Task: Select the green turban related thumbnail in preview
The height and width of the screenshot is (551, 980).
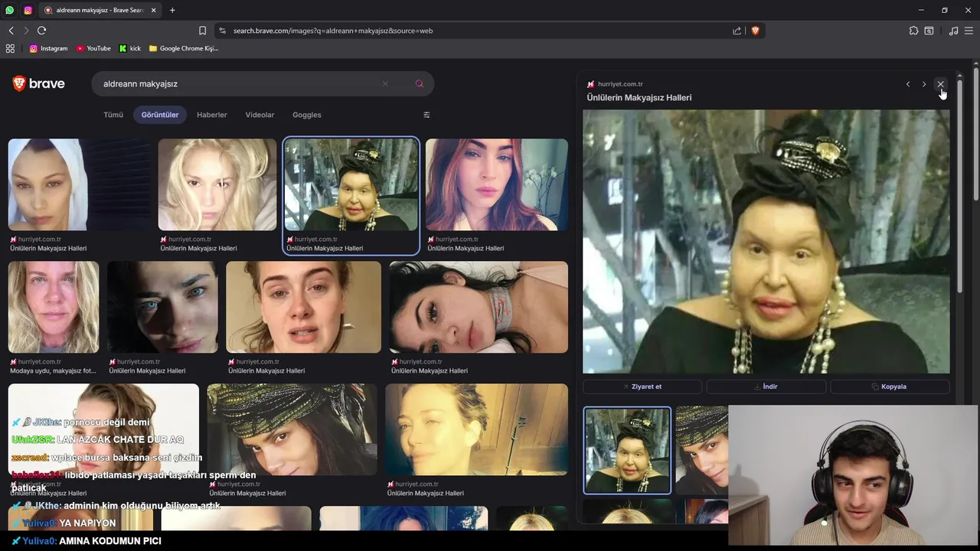Action: (702, 450)
